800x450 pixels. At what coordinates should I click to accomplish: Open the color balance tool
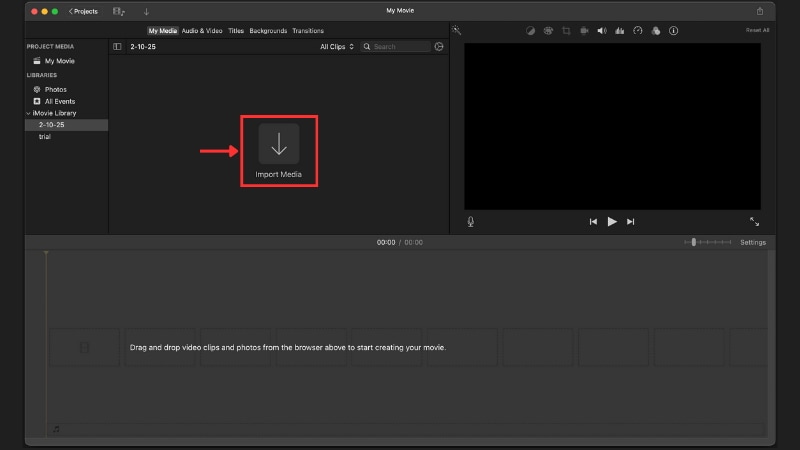pyautogui.click(x=530, y=31)
